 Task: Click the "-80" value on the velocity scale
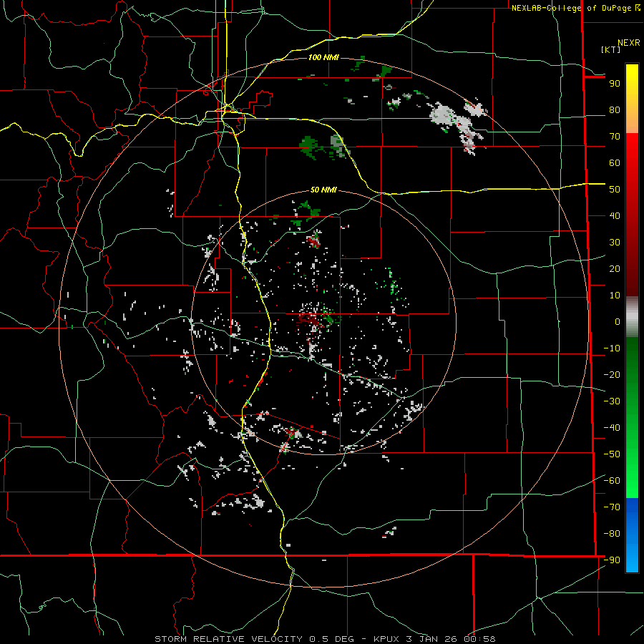tap(612, 534)
